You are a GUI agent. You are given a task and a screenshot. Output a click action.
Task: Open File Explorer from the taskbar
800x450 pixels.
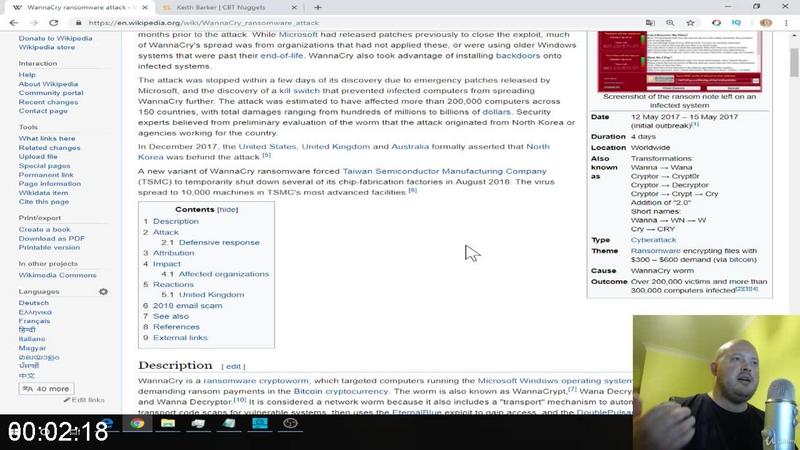click(x=168, y=423)
